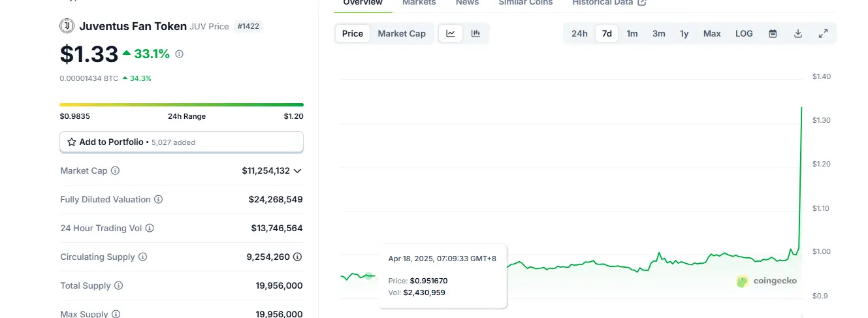This screenshot has width=868, height=318.
Task: Click info icon next to 24 Hour Trading Vol
Action: [150, 228]
